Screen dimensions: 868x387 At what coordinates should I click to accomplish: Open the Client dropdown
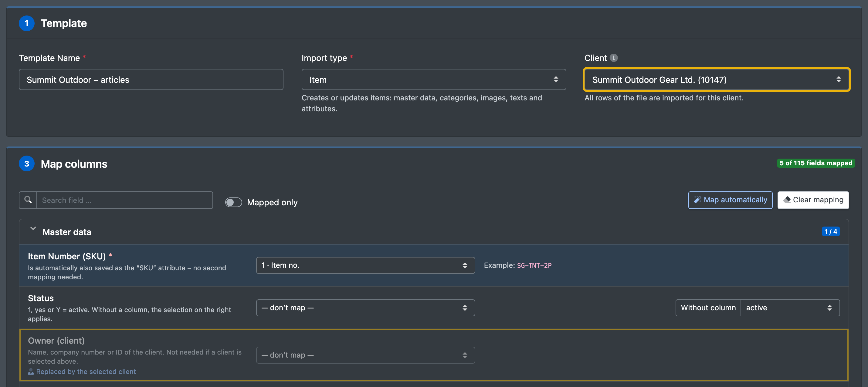tap(716, 79)
